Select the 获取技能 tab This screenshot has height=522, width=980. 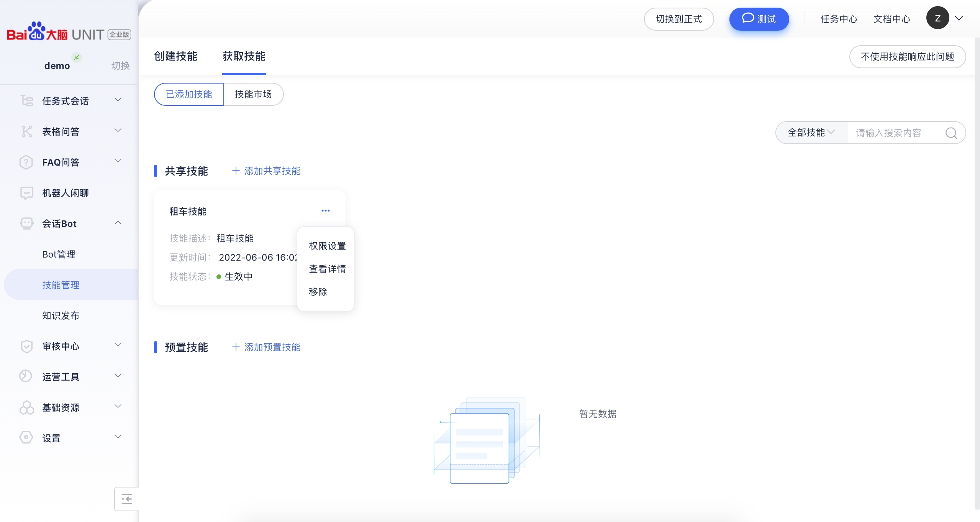[x=244, y=56]
